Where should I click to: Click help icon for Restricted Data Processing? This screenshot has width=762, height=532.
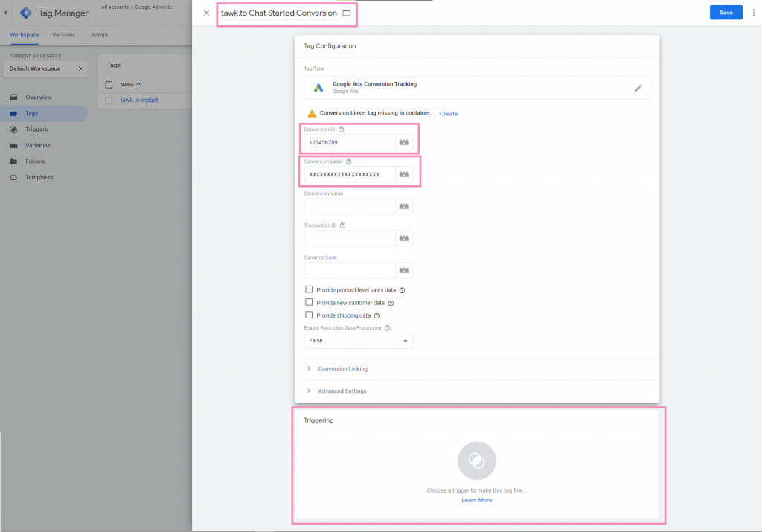click(387, 328)
